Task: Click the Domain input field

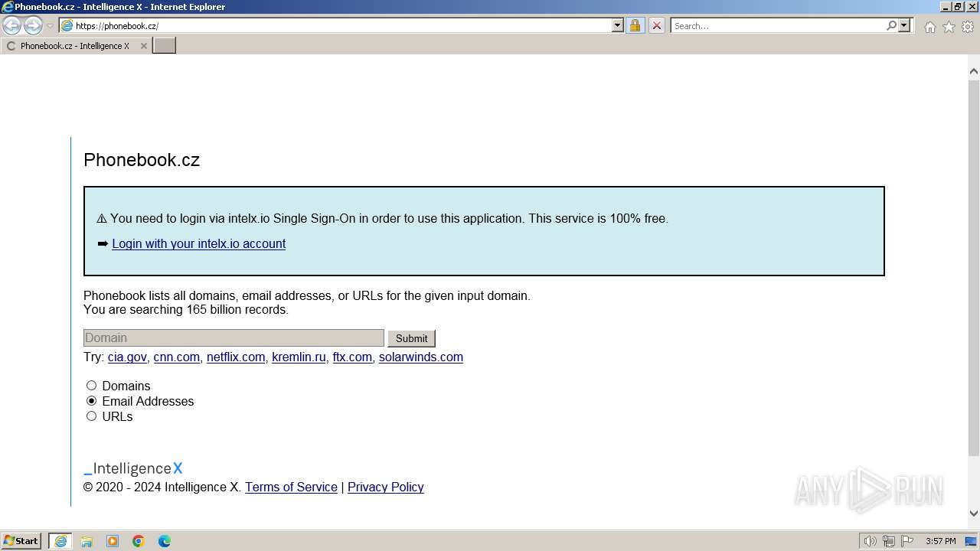Action: click(x=234, y=337)
